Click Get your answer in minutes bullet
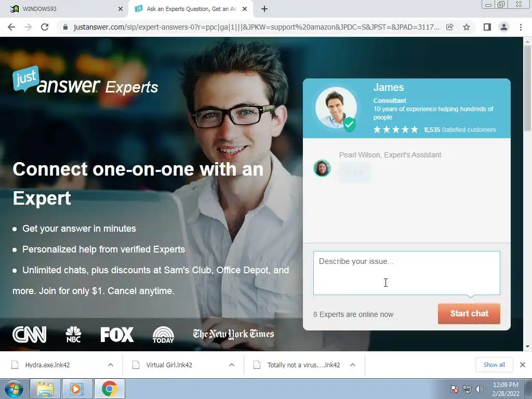The image size is (532, 399). pyautogui.click(x=79, y=229)
